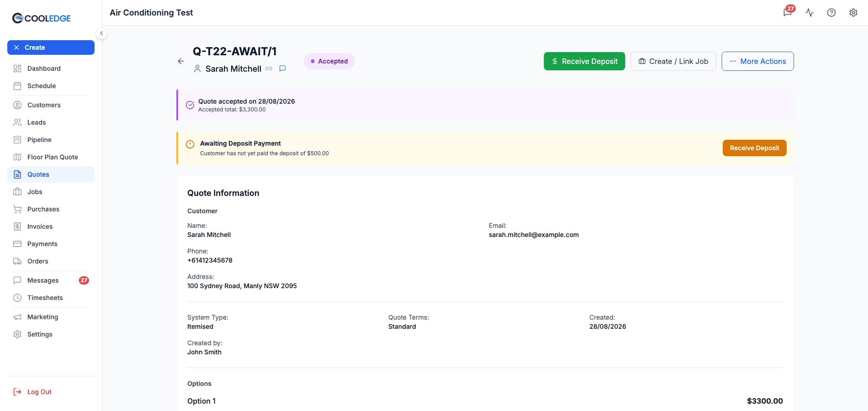Click the link icon next to Sarah Mitchell
The width and height of the screenshot is (868, 411).
point(269,68)
